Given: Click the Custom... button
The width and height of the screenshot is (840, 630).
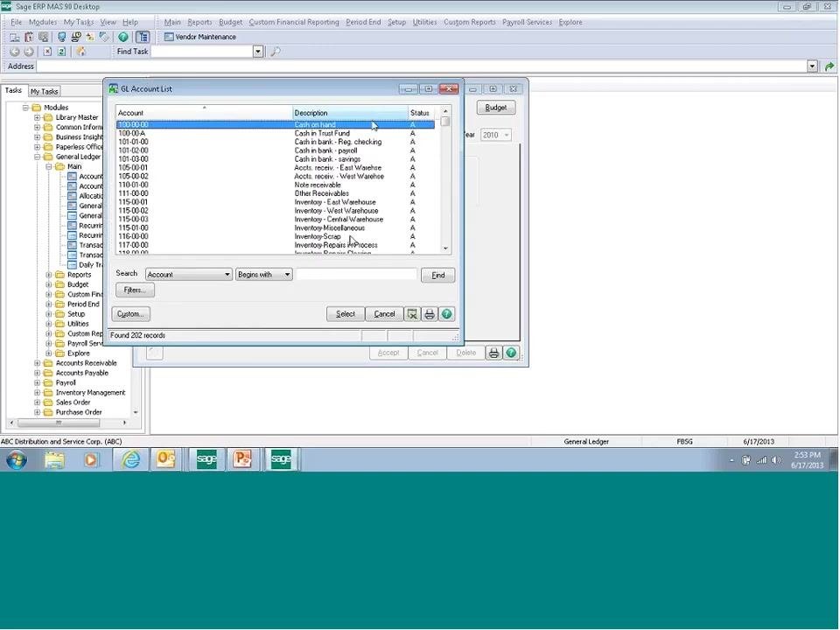Looking at the screenshot, I should (130, 314).
